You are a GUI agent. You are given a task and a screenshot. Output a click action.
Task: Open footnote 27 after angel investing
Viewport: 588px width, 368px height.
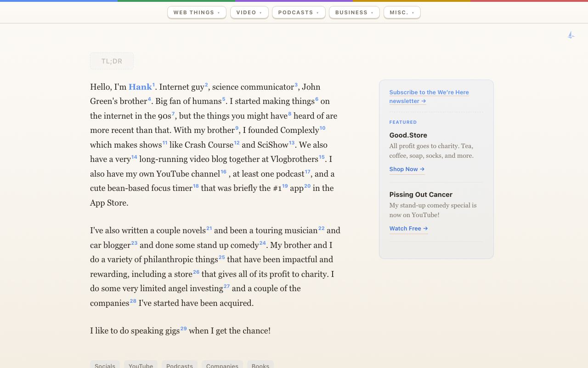click(226, 286)
